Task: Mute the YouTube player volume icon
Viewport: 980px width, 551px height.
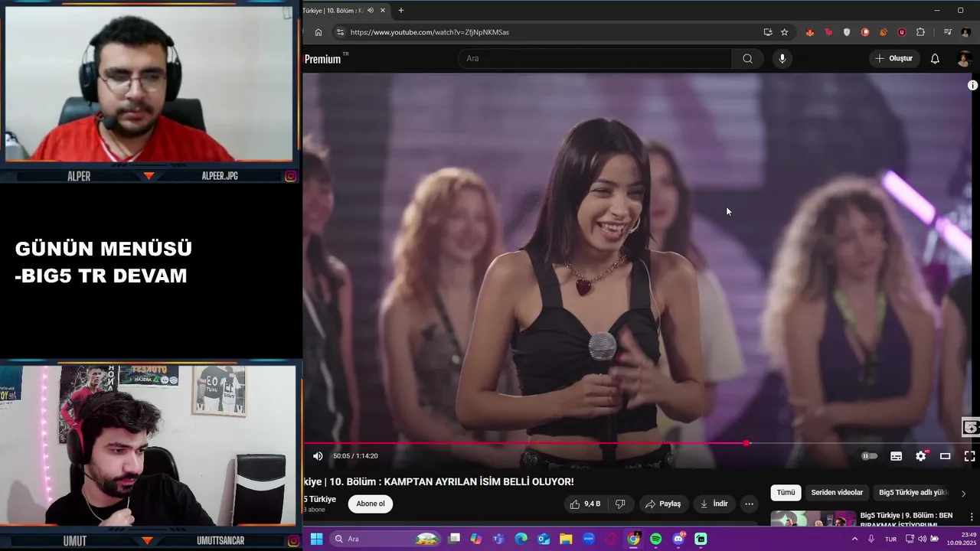Action: point(318,456)
